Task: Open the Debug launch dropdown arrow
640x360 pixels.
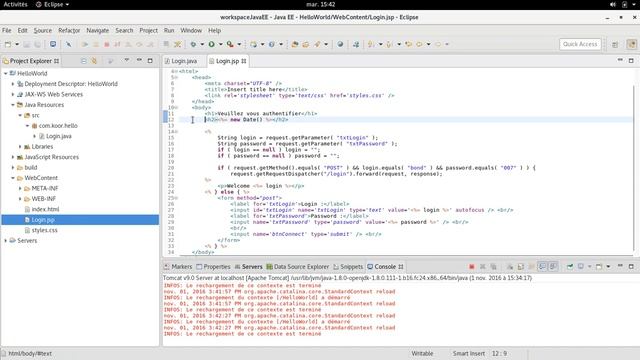Action: pos(202,44)
